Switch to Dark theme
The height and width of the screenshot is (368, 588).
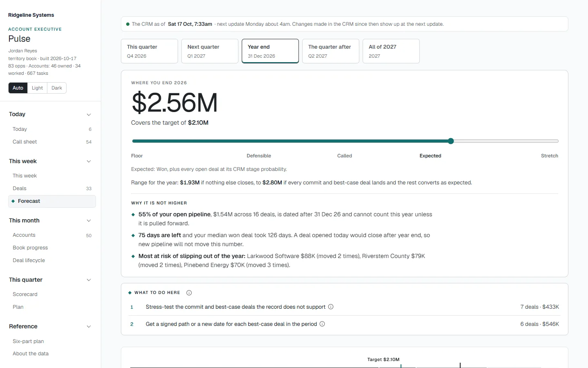click(x=57, y=88)
